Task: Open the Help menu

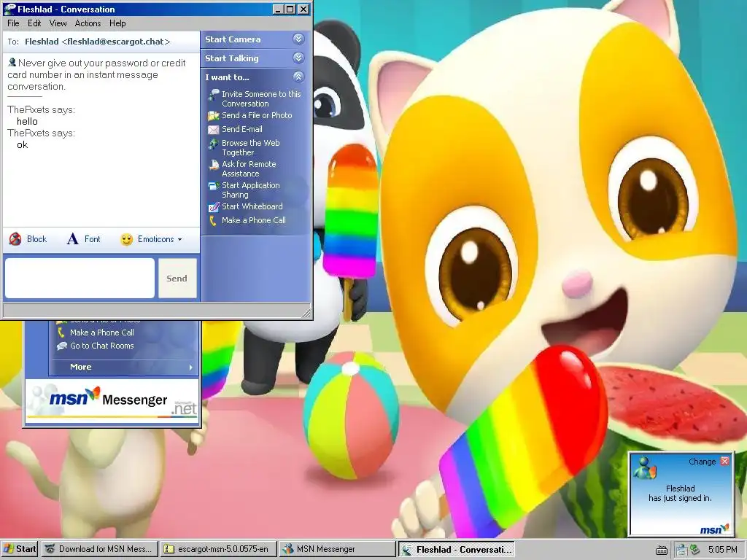Action: 117,23
